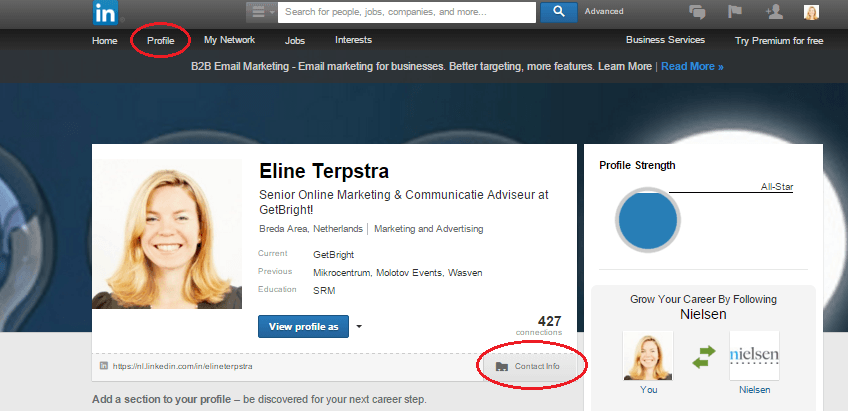Click the Read More link in the ad
The image size is (848, 411).
692,66
